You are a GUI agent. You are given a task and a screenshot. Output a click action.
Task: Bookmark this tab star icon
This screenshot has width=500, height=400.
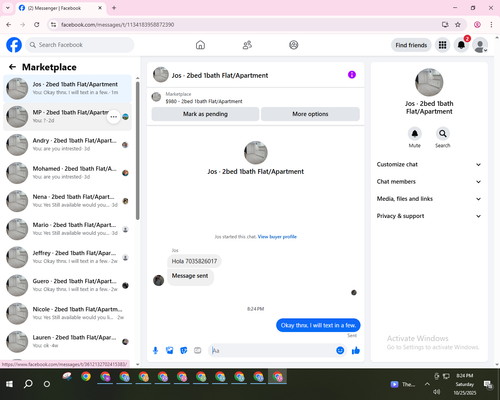point(458,24)
